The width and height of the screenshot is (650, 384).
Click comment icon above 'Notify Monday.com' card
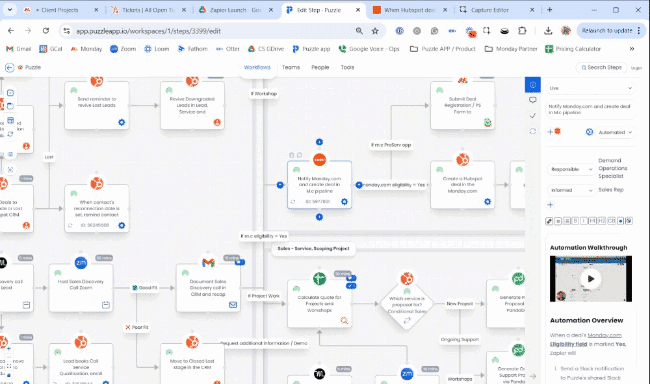[299, 155]
